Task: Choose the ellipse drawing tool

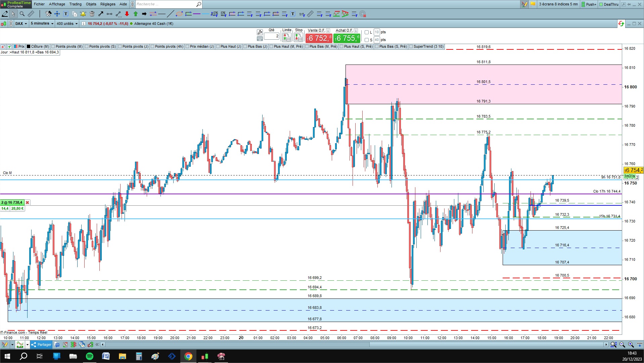Action: [x=180, y=14]
